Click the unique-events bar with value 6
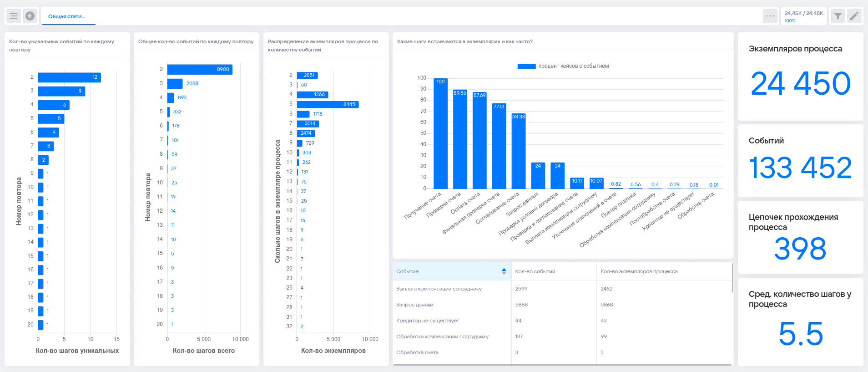Image resolution: width=868 pixels, height=372 pixels. click(54, 105)
